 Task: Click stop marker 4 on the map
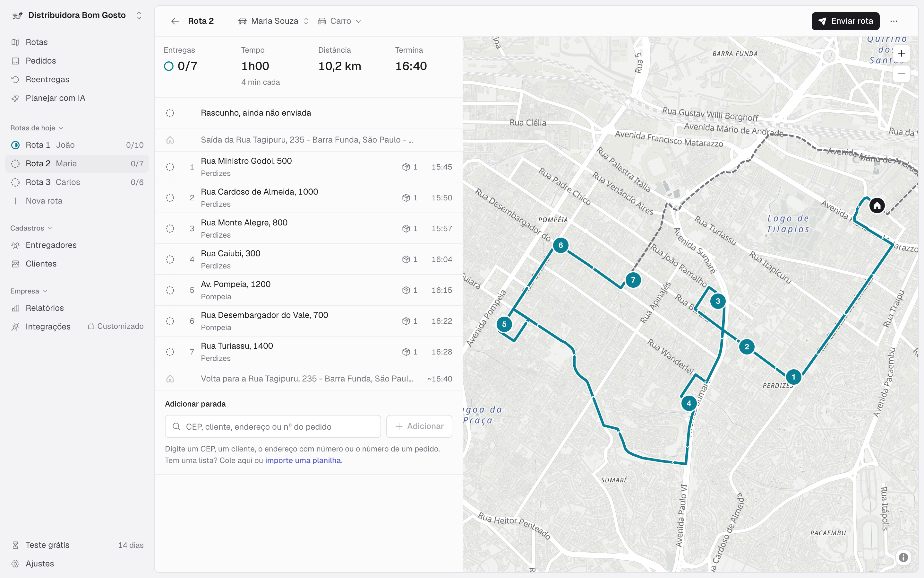coord(689,403)
